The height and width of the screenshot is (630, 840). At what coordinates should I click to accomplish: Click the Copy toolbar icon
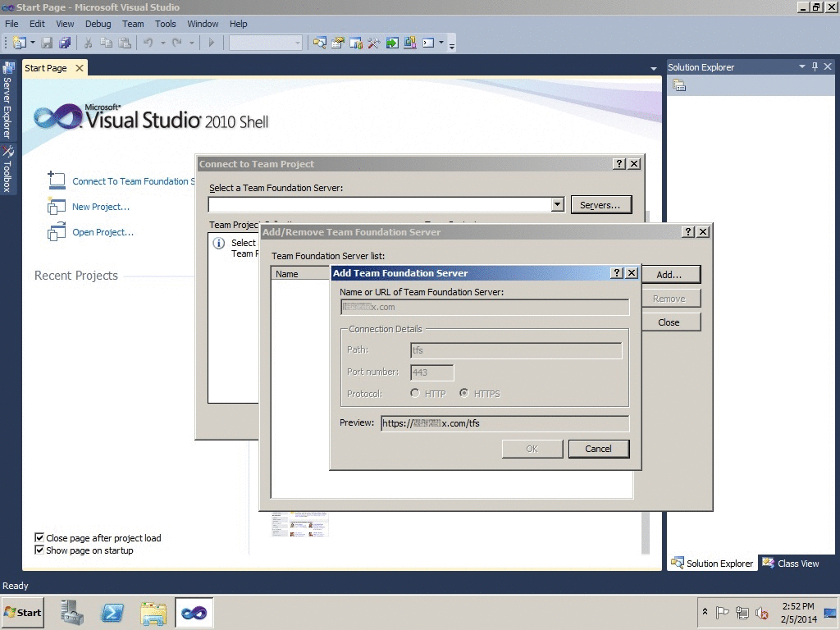[x=106, y=43]
